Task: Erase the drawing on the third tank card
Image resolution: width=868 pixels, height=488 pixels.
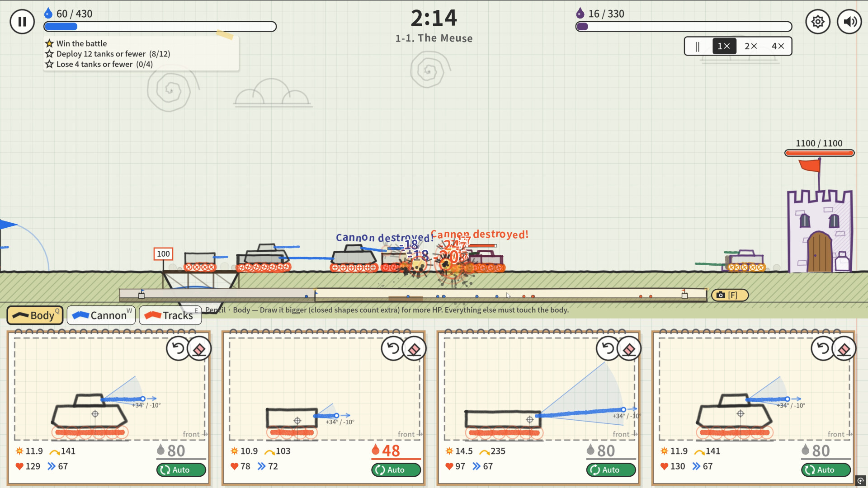Action: pyautogui.click(x=629, y=348)
